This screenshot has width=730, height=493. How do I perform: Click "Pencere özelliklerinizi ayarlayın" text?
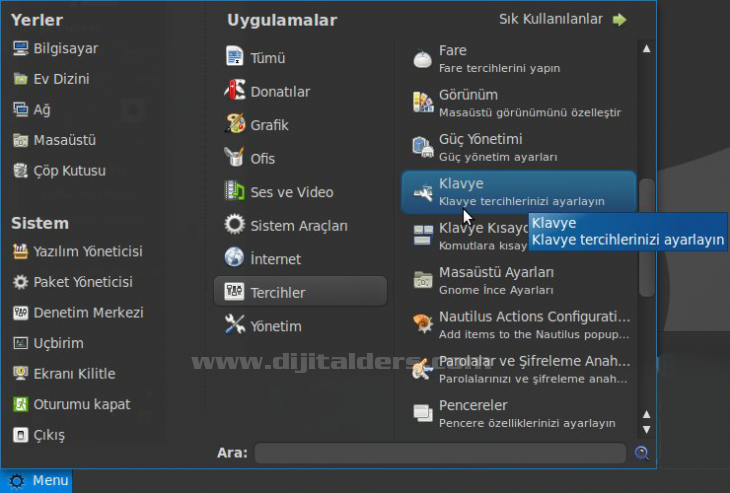[527, 423]
